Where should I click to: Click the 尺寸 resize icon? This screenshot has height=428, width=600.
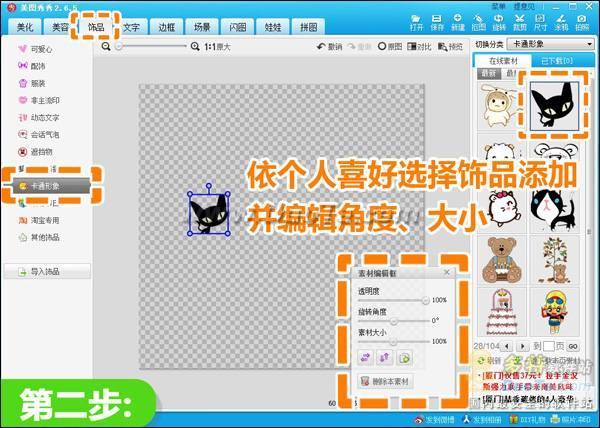click(540, 23)
